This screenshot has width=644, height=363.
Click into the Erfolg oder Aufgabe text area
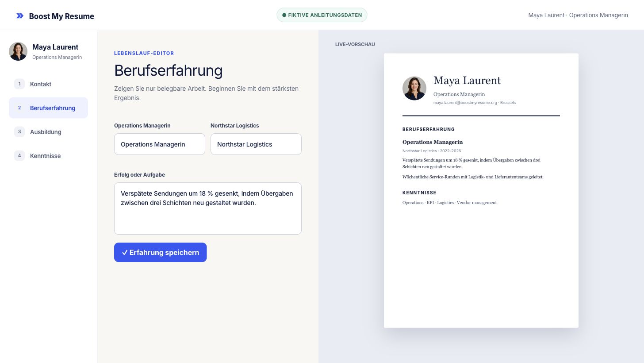click(208, 209)
